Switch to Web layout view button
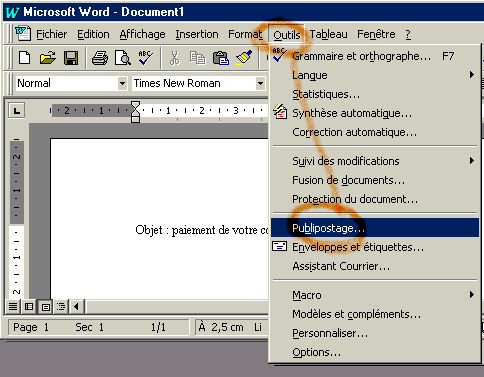Screen dimensions: 484x377 (x=29, y=306)
